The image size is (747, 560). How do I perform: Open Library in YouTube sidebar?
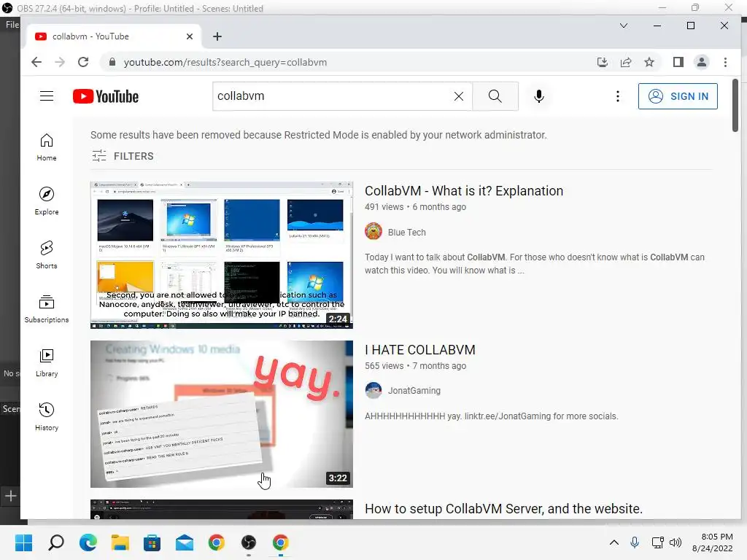pos(47,363)
